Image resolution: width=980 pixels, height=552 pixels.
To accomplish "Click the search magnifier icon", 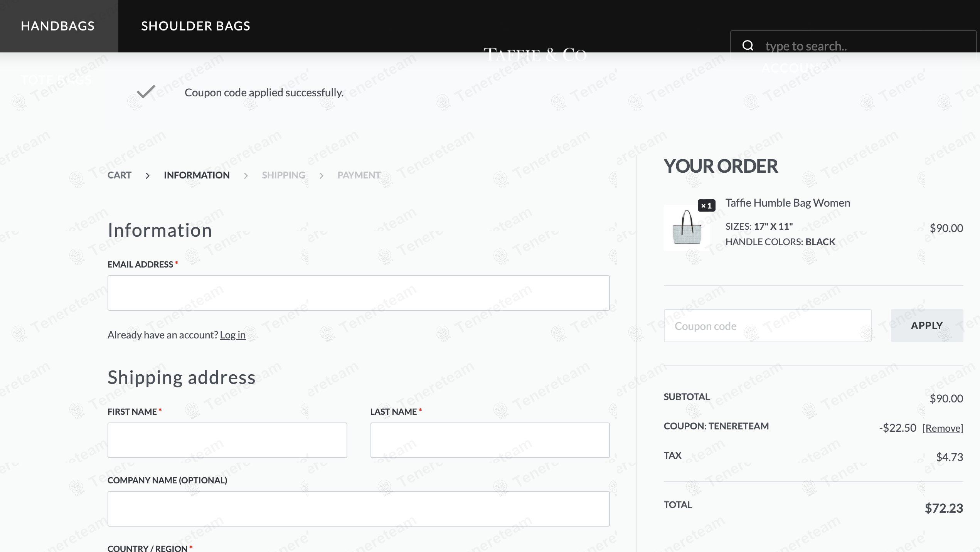I will click(x=748, y=45).
